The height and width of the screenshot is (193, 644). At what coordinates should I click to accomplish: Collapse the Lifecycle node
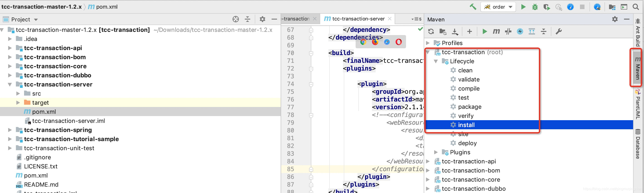(436, 61)
